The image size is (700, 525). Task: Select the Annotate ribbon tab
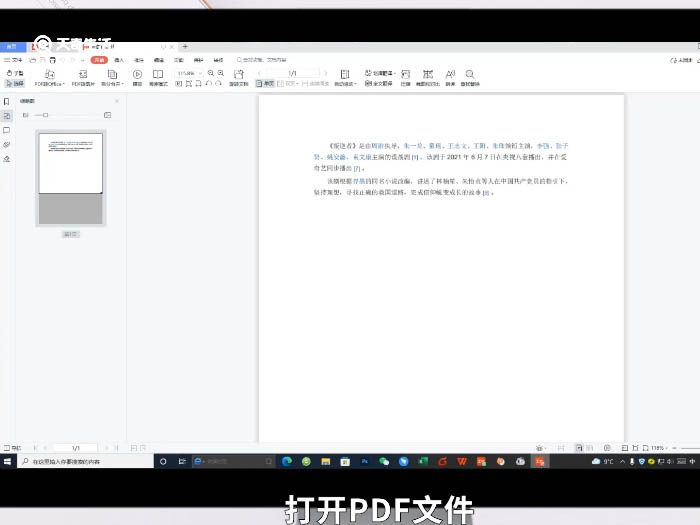click(x=139, y=60)
